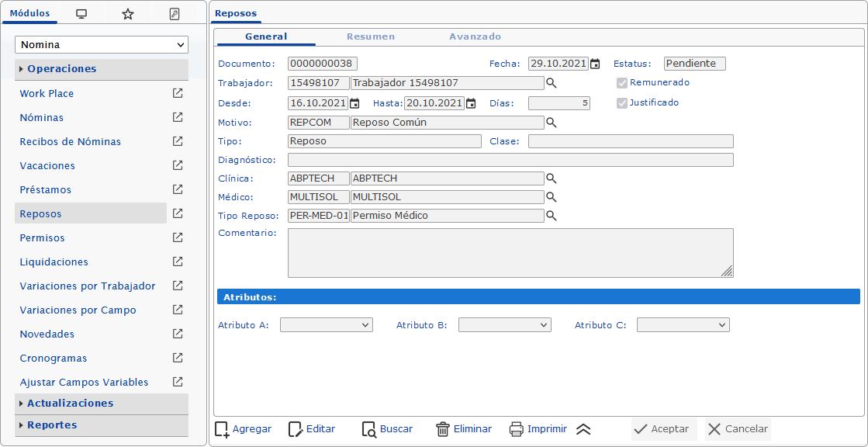Click the double chevron up icon
Screen dimensions: 868x447
point(584,429)
